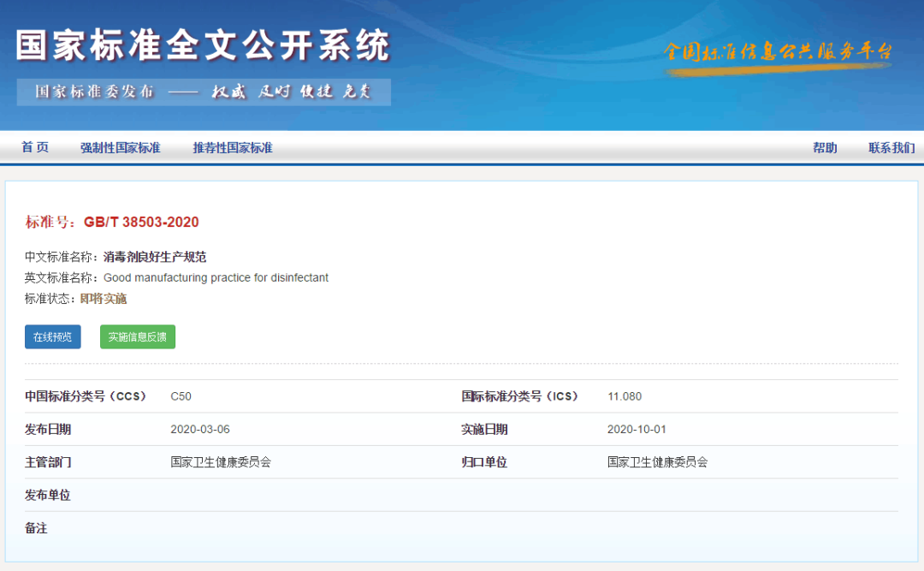Click the 发布单位 label
This screenshot has height=571, width=924.
pyautogui.click(x=48, y=495)
